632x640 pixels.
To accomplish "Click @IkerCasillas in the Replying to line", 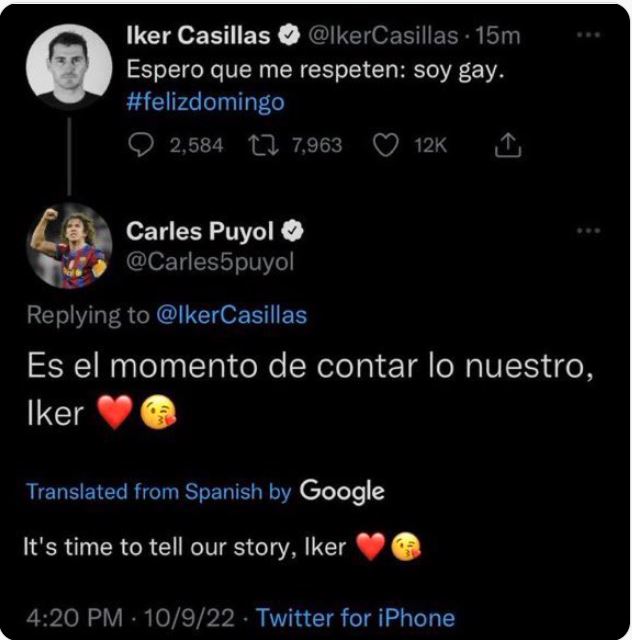I will 231,316.
